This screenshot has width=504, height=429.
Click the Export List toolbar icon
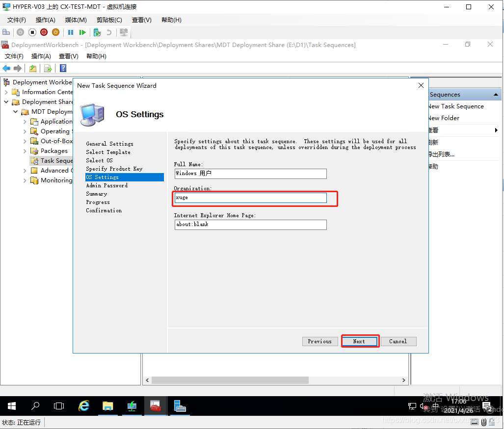pyautogui.click(x=48, y=68)
